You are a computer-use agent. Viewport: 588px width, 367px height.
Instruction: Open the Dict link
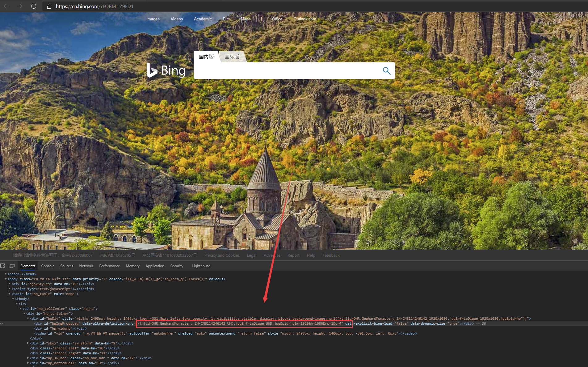(x=226, y=19)
